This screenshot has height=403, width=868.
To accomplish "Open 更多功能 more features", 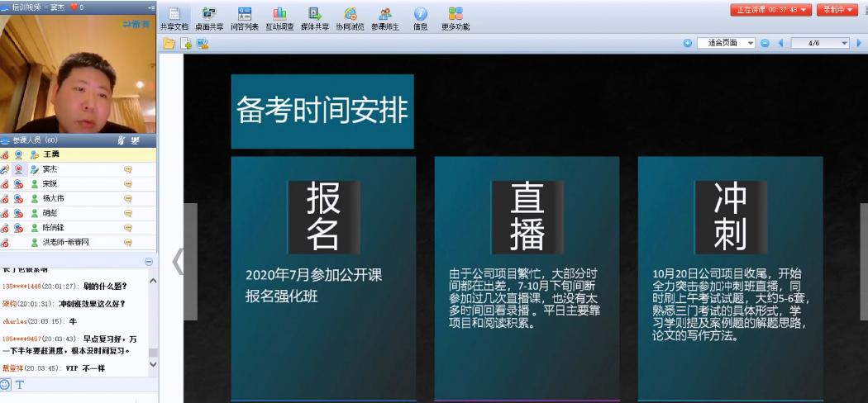I will 455,18.
